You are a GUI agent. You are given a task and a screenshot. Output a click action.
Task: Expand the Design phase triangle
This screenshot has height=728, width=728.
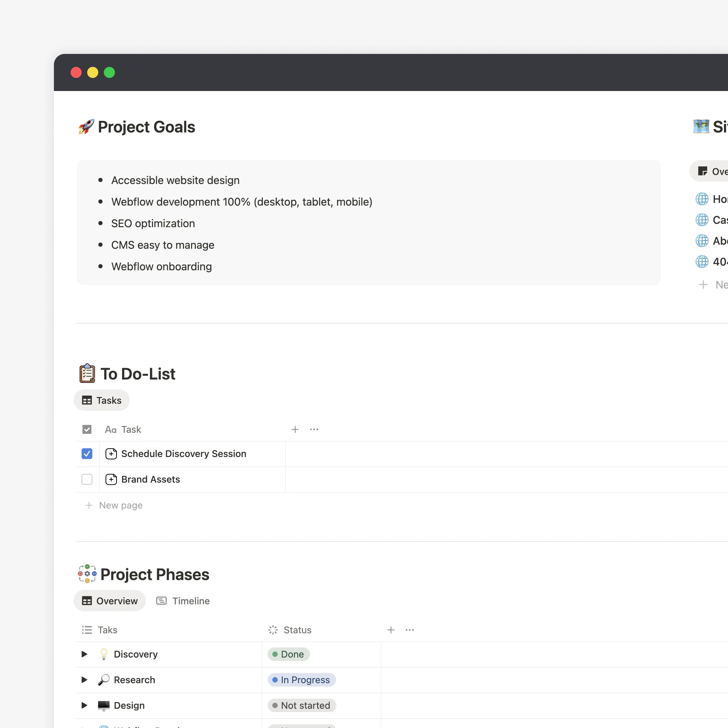tap(84, 705)
